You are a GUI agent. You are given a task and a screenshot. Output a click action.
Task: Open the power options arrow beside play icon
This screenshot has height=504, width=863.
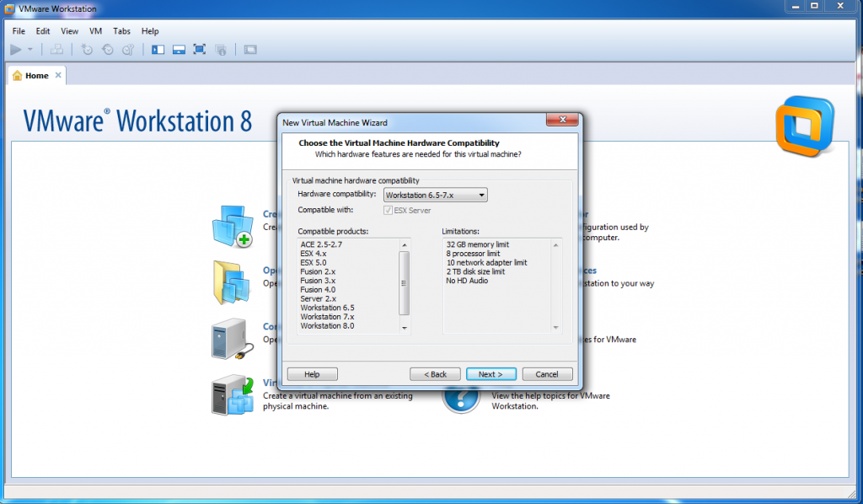point(30,50)
